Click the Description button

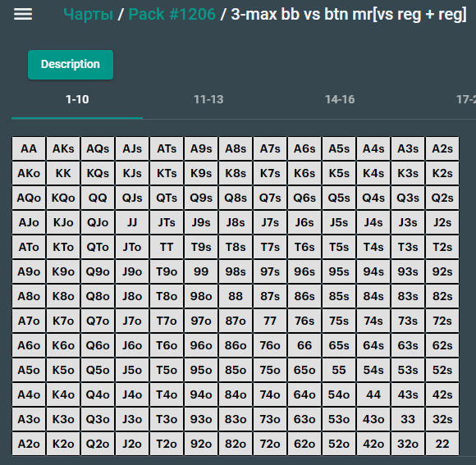[x=71, y=65]
